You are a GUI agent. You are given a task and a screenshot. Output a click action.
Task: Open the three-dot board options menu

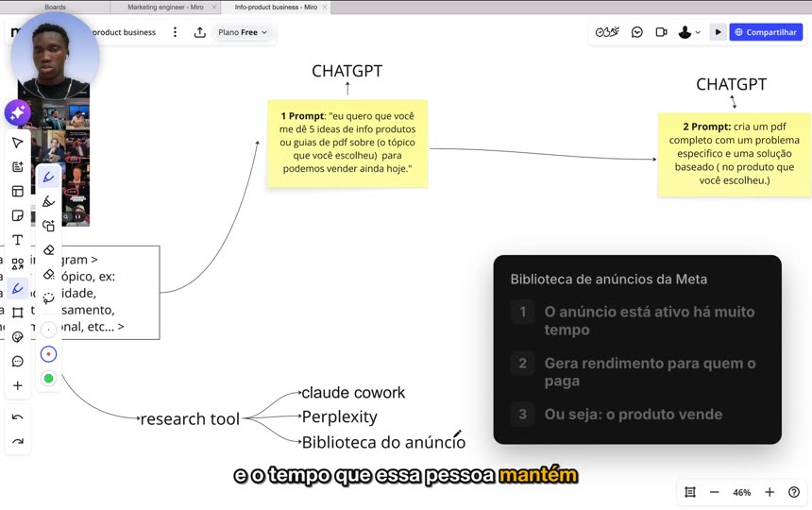pos(175,32)
